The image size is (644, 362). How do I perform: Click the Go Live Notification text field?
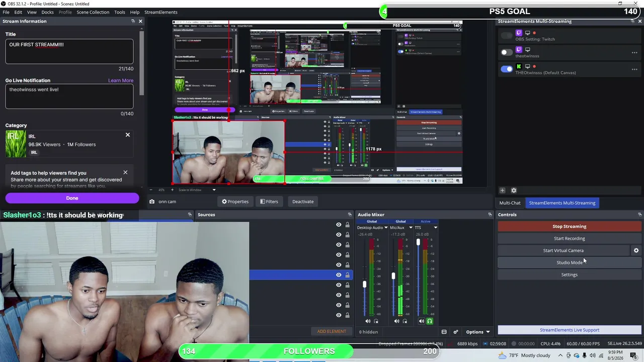pos(69,96)
